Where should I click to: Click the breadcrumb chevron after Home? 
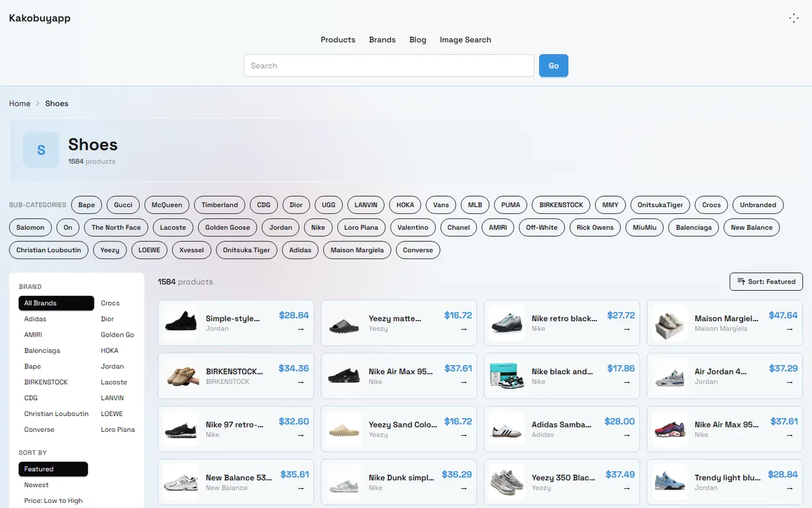coord(38,104)
